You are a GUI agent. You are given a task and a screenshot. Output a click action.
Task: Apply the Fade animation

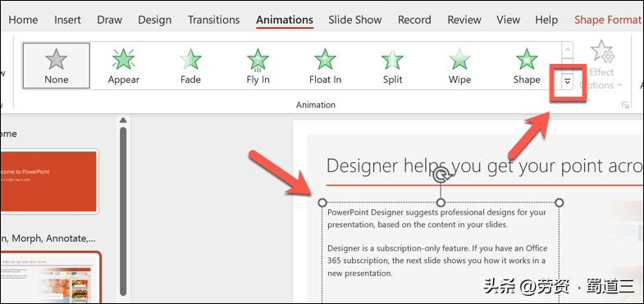click(x=190, y=66)
